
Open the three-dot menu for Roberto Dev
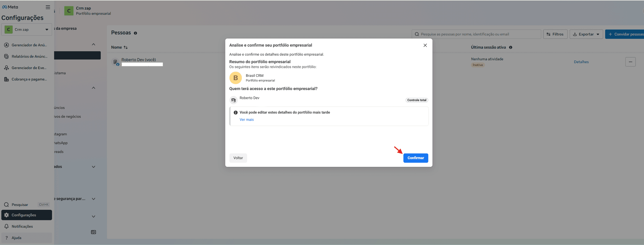630,62
